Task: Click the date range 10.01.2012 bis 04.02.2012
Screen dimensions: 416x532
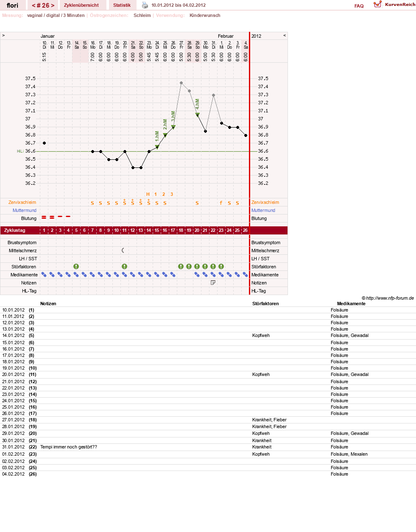Action: [179, 5]
